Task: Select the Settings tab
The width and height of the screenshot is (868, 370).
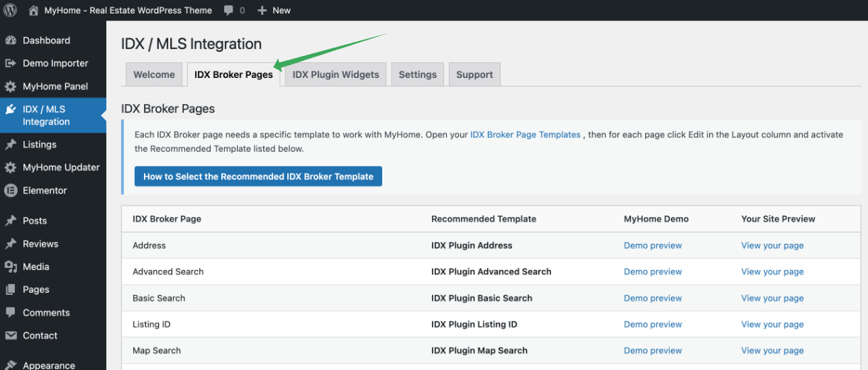Action: 418,74
